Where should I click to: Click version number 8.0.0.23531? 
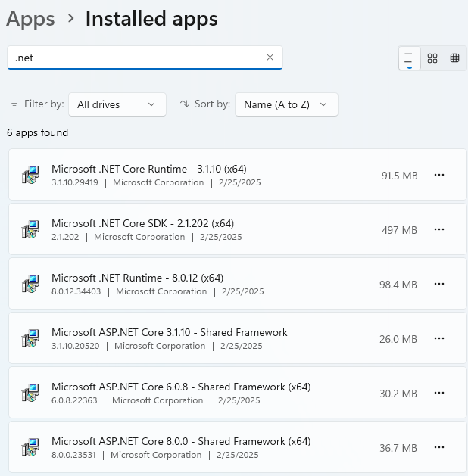coord(73,455)
